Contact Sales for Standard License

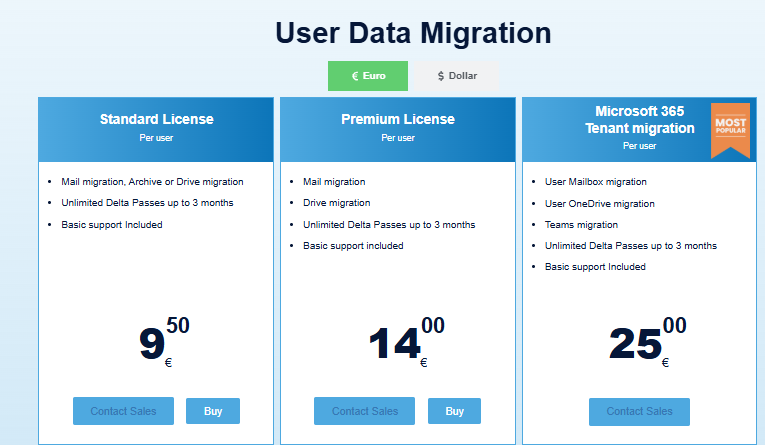click(x=123, y=411)
